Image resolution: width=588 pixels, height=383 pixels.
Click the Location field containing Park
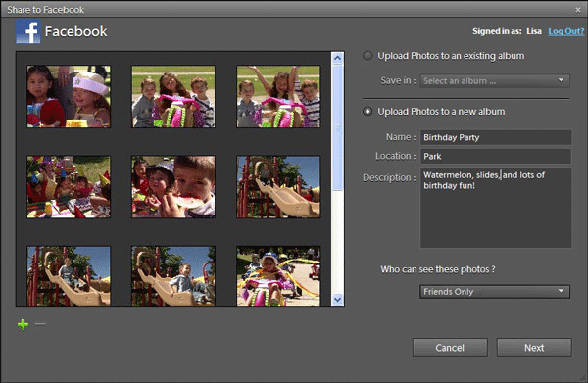tap(496, 157)
